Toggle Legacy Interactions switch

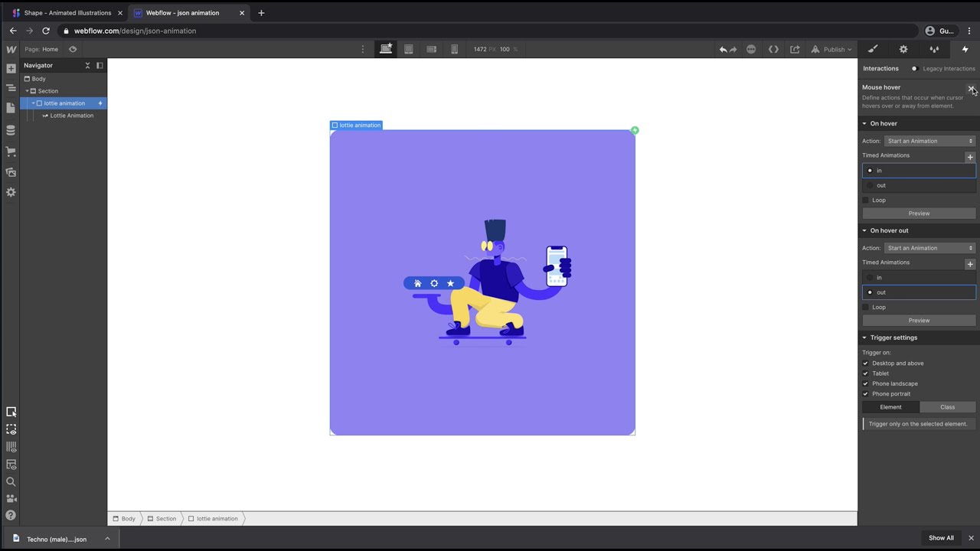tap(914, 69)
